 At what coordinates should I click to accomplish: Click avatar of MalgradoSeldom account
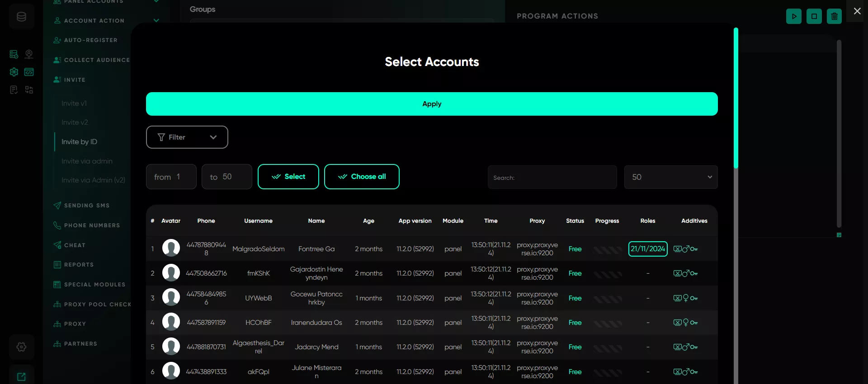coord(171,248)
